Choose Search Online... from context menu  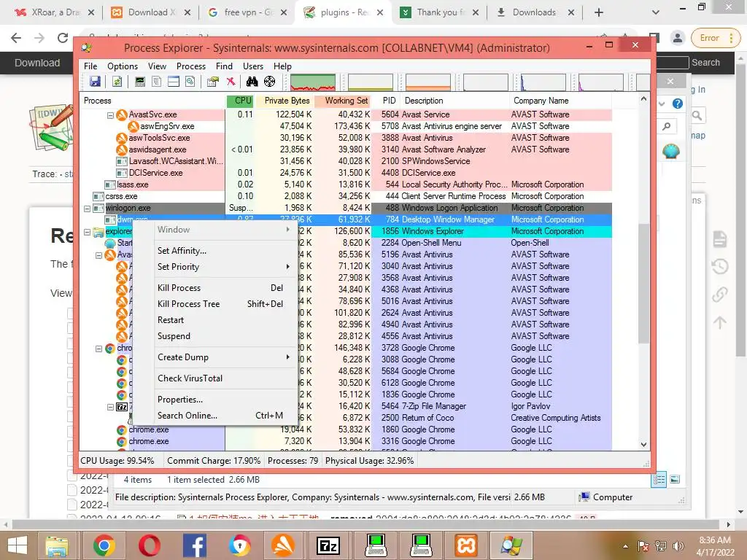coord(223,415)
